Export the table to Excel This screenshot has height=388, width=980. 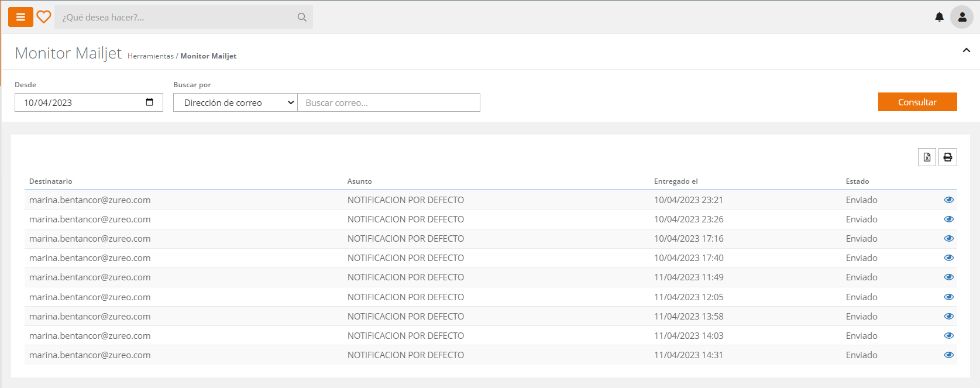[927, 157]
